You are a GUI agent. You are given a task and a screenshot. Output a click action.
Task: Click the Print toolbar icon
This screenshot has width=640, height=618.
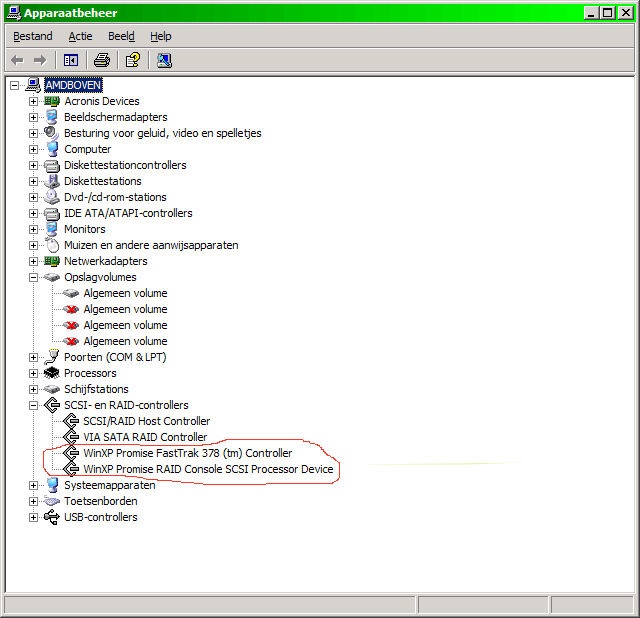(x=102, y=60)
